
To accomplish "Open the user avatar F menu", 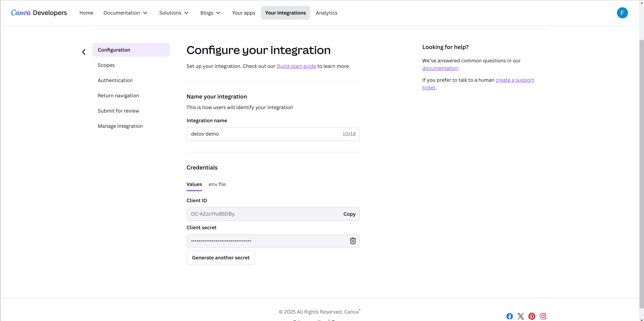I will click(x=622, y=13).
